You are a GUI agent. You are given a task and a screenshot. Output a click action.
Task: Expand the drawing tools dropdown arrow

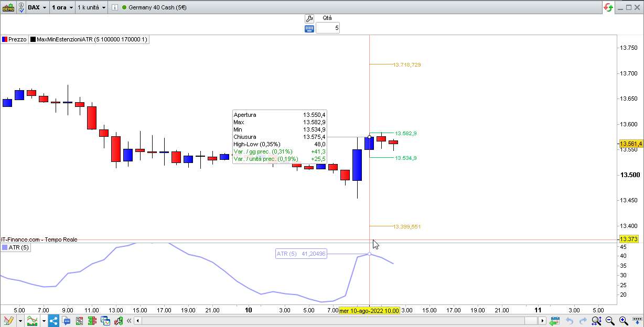(20, 321)
